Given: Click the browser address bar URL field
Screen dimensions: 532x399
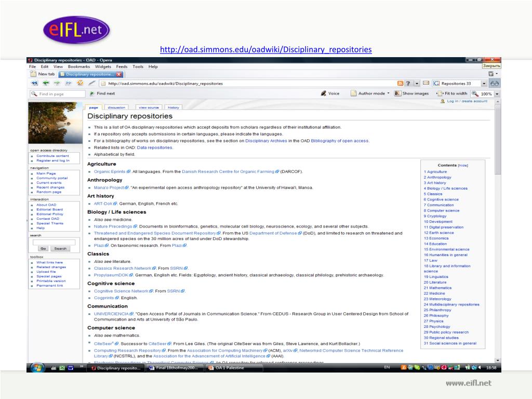Looking at the screenshot, I should tap(248, 84).
